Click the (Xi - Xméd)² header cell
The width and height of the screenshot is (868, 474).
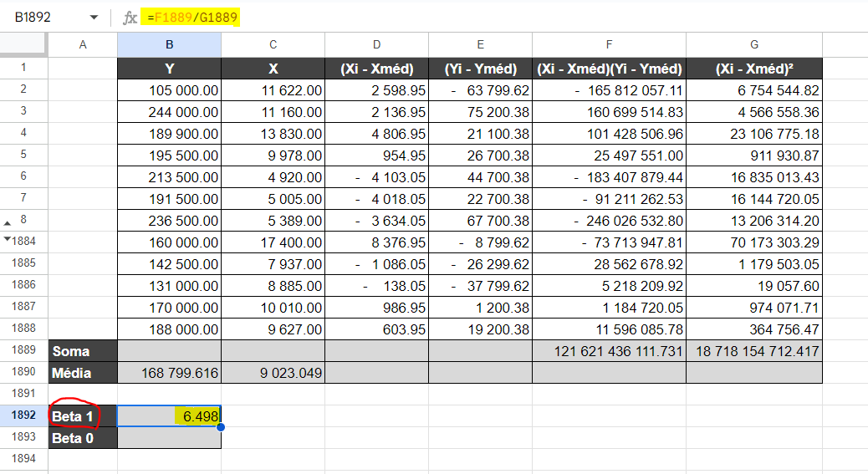[754, 69]
